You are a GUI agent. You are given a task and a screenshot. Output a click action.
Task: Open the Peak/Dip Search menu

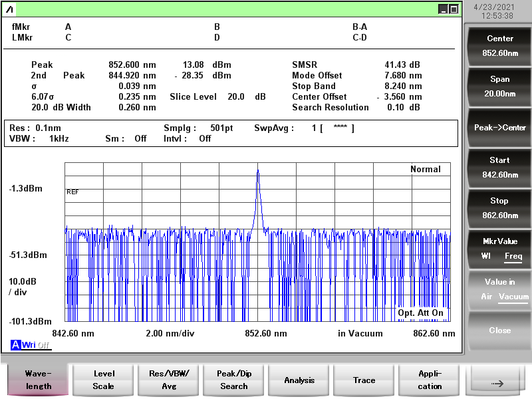coord(234,380)
